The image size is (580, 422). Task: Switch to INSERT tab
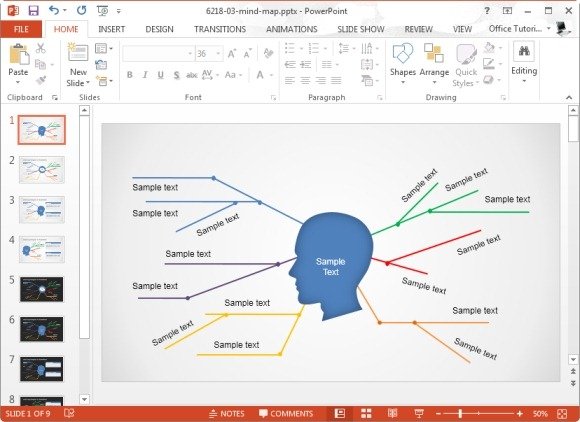click(111, 29)
